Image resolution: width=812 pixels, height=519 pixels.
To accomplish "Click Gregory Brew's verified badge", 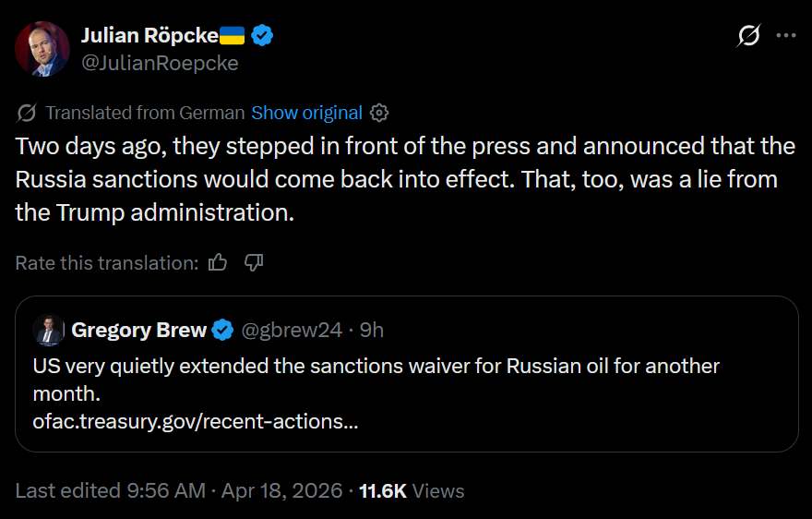I will pyautogui.click(x=222, y=330).
